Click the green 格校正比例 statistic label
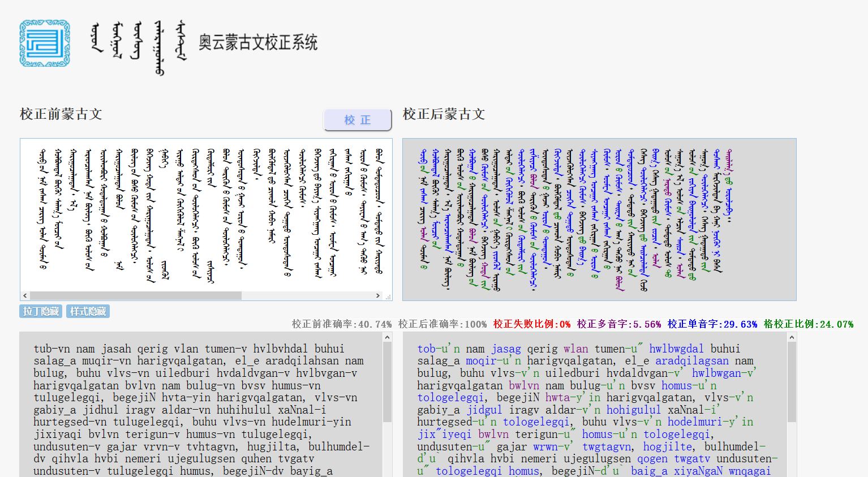The image size is (868, 477). point(808,324)
